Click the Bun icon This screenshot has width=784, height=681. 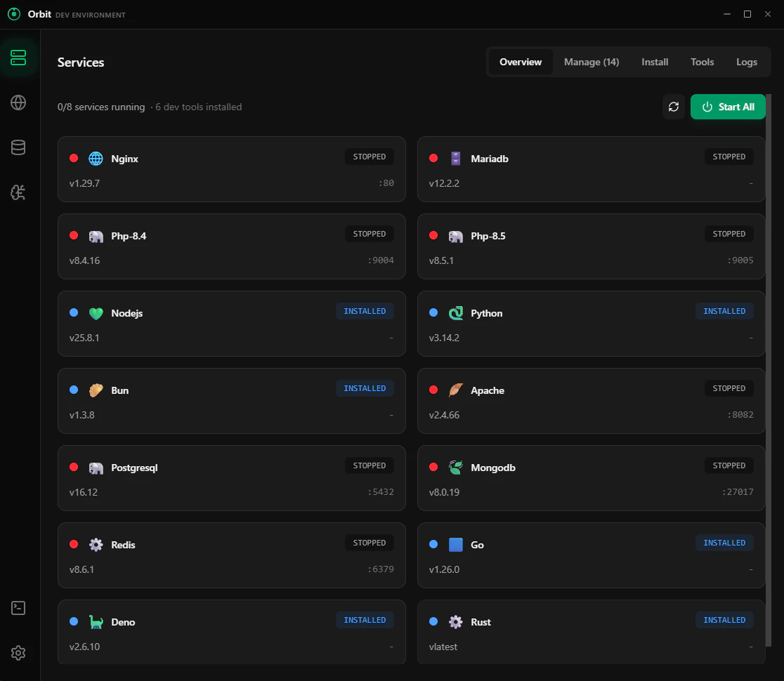(96, 390)
